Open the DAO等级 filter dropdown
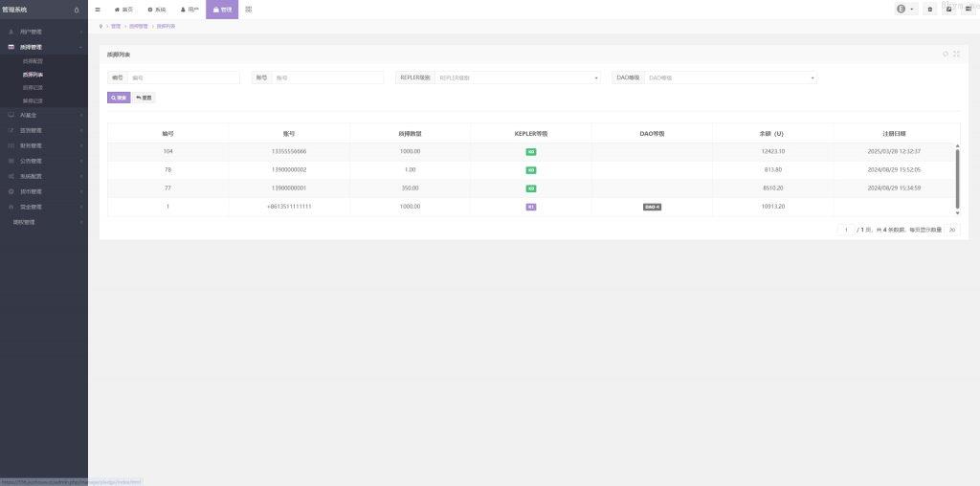This screenshot has width=980, height=486. pos(731,77)
